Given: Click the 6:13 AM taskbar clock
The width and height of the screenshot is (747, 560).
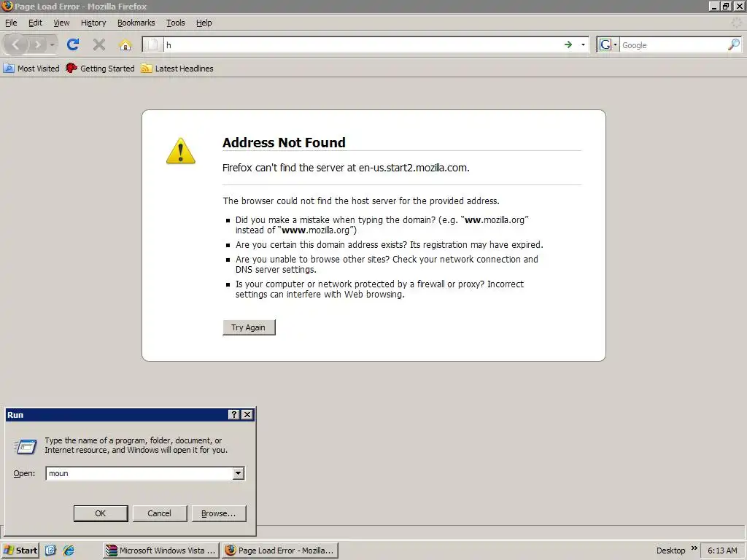Looking at the screenshot, I should pos(722,551).
